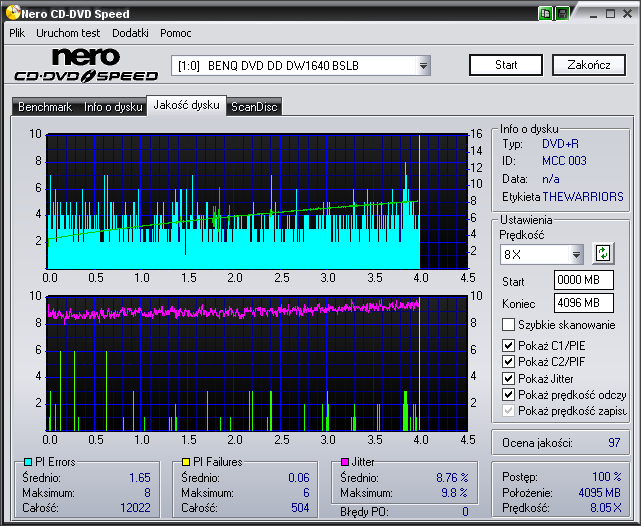Click the disc type value DVD+R
This screenshot has height=526, width=641.
pos(560,144)
